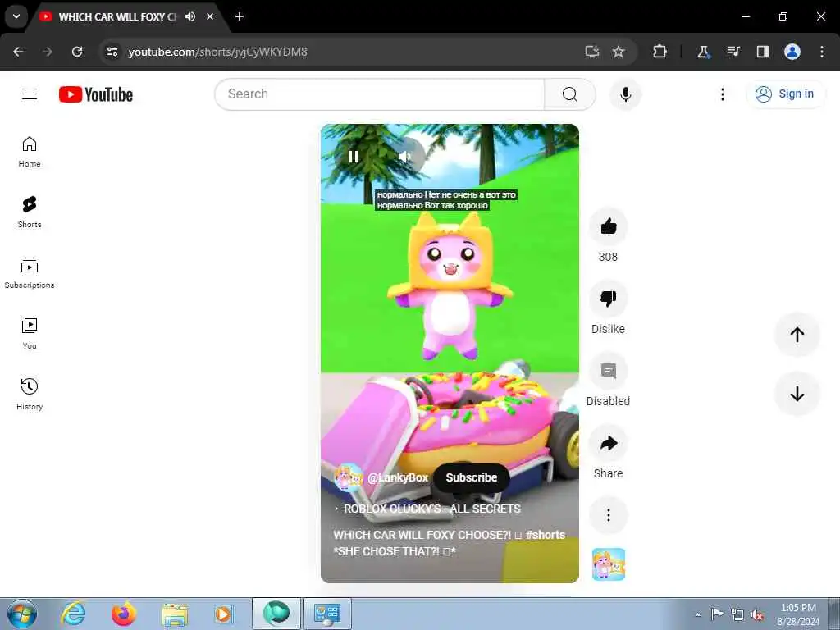
Task: Mute the tab via speaker icon
Action: point(190,16)
